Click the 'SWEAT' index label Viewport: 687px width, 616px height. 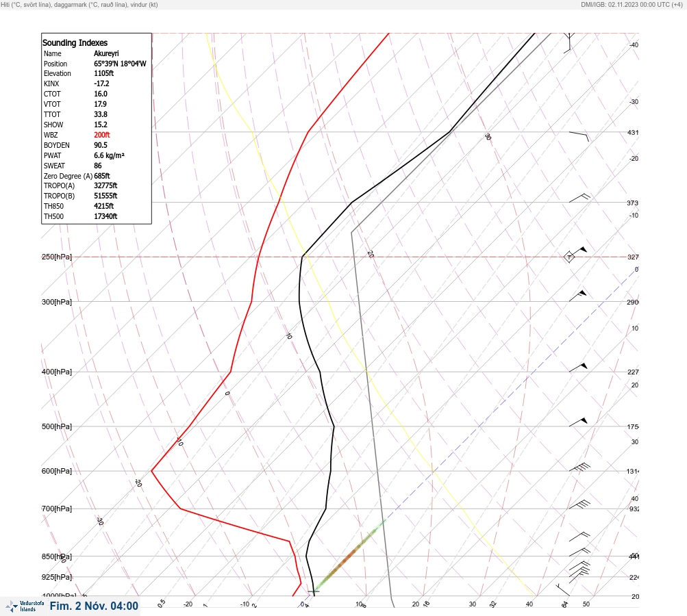pyautogui.click(x=54, y=166)
